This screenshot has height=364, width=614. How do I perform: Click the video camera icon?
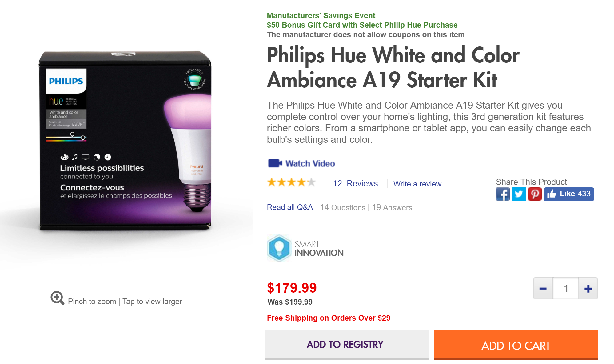click(275, 163)
